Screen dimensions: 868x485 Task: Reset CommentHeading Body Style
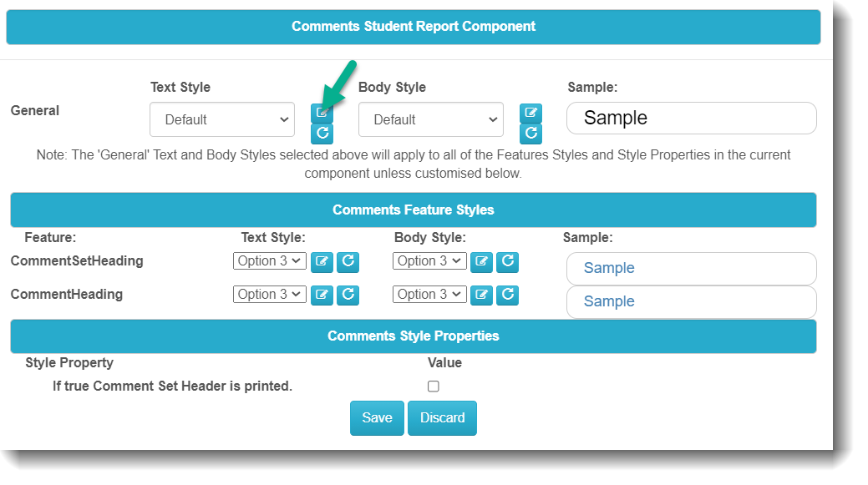point(507,295)
